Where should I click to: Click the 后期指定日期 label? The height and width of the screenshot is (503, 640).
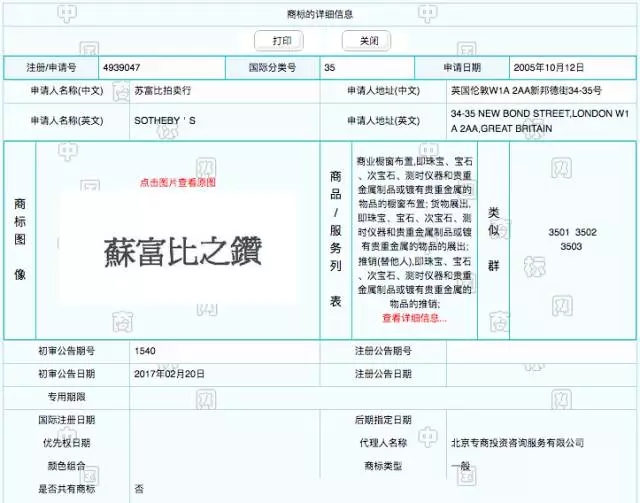[x=383, y=420]
